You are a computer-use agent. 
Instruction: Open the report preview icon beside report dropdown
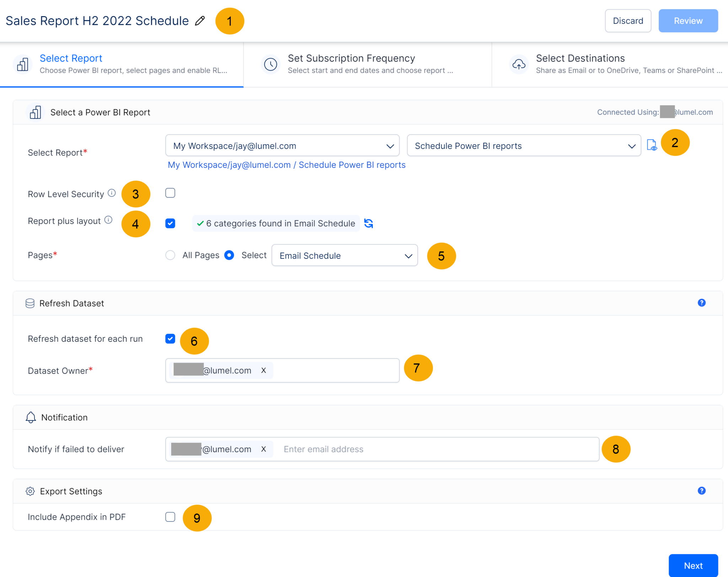[652, 145]
